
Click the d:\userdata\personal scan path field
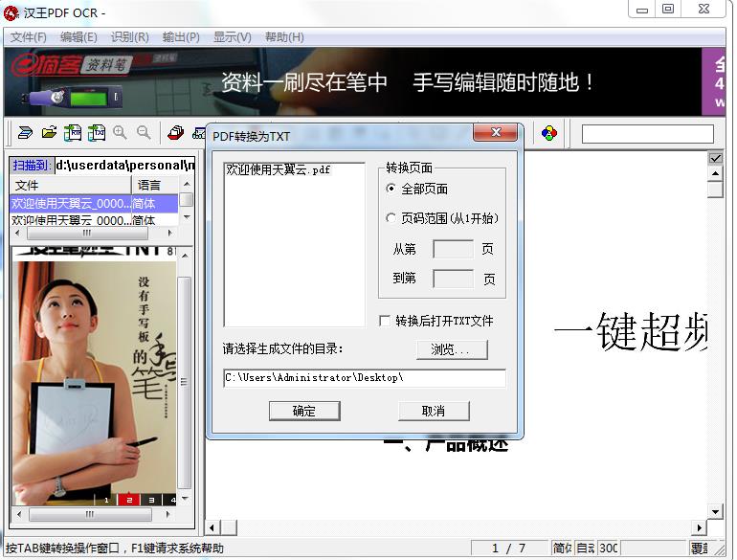click(124, 165)
